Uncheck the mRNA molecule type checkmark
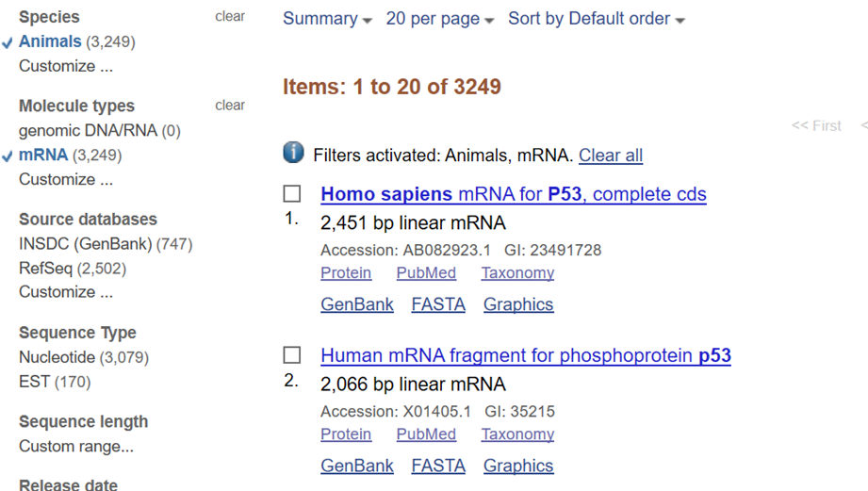This screenshot has width=868, height=491. [x=8, y=156]
